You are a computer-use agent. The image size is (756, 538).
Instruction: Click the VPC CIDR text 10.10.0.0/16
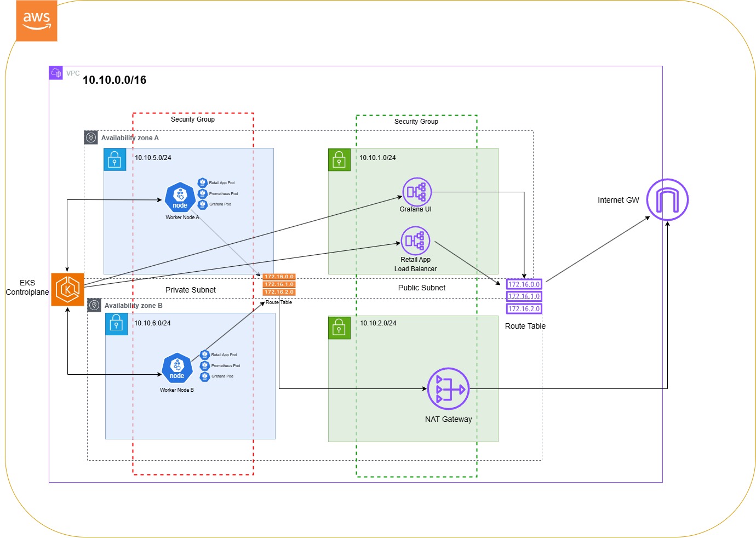114,80
